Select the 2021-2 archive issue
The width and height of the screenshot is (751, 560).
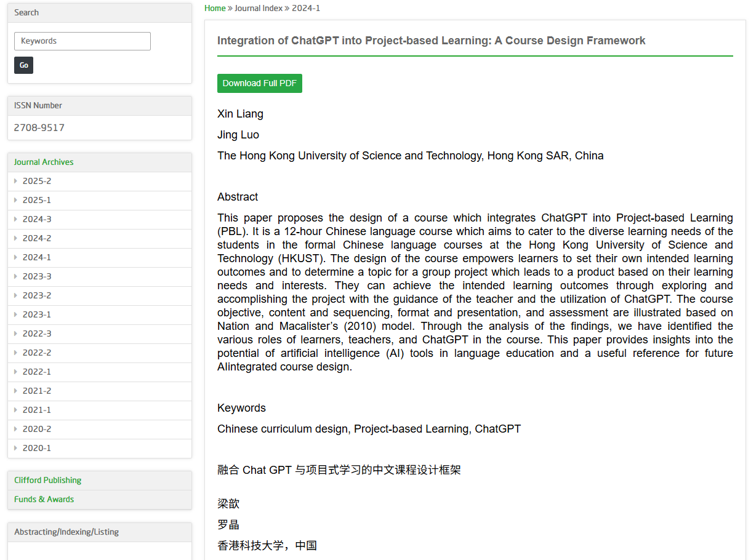(100, 391)
